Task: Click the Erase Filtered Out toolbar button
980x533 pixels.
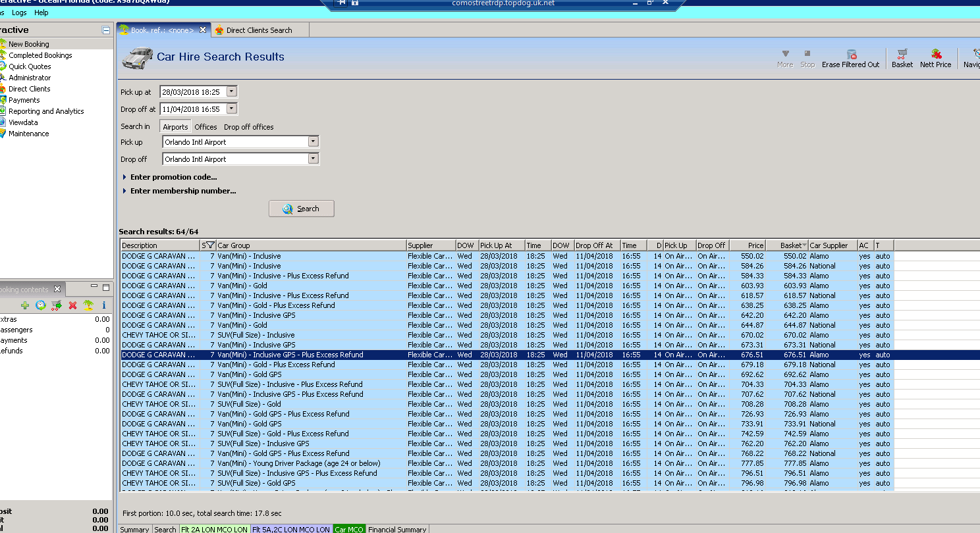Action: (x=850, y=58)
